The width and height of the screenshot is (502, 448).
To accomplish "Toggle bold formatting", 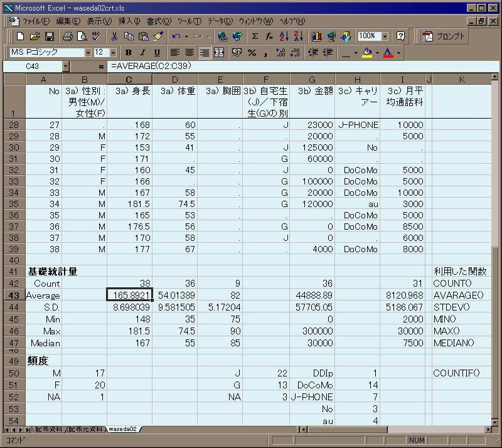I will [129, 53].
